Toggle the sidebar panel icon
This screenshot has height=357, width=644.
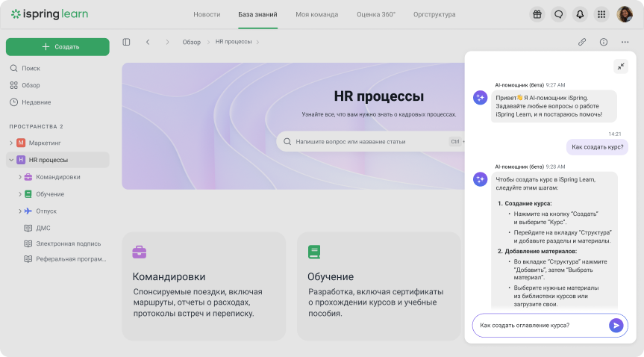pos(127,42)
